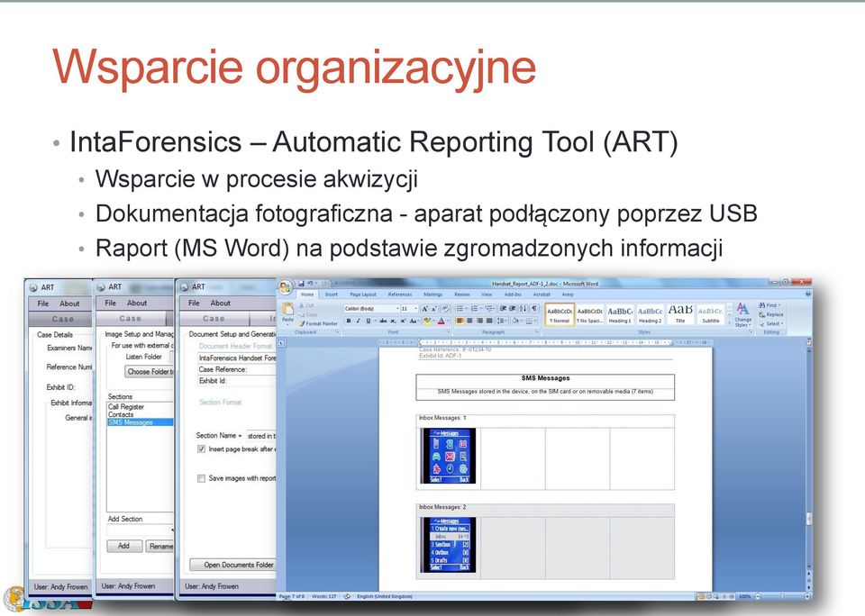The image size is (865, 616).
Task: Apply the Title style
Action: click(681, 313)
